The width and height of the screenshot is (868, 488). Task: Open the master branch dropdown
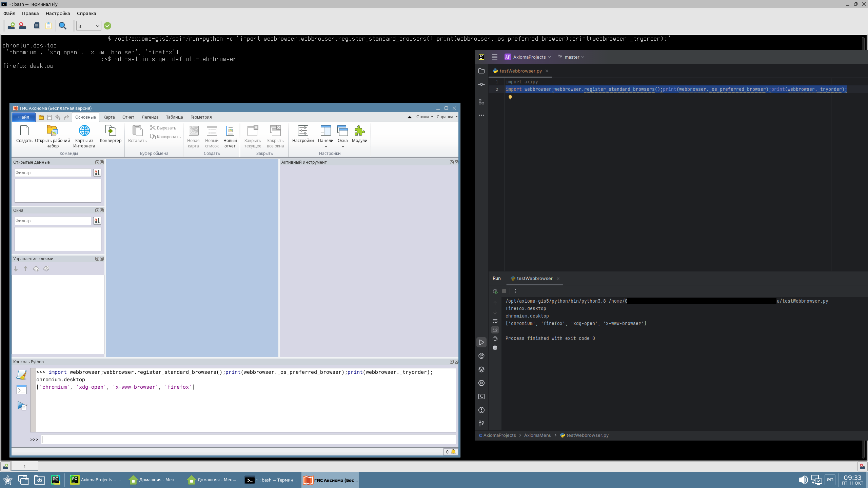point(572,57)
